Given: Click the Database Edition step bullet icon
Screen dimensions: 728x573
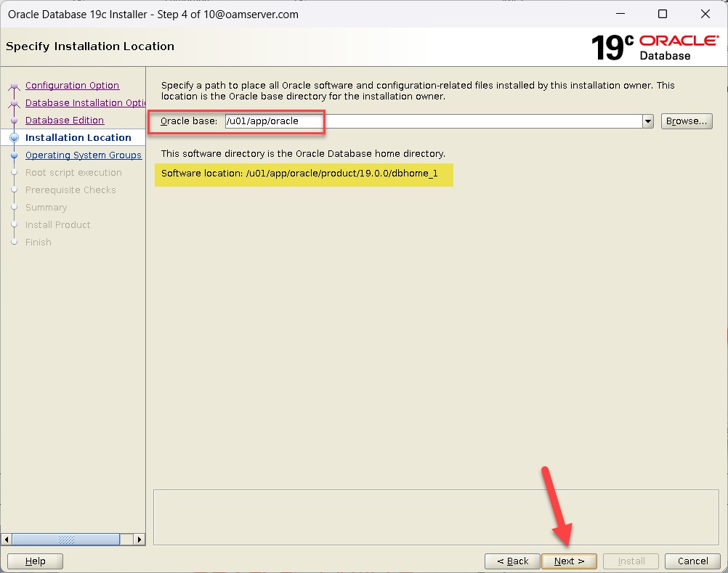Looking at the screenshot, I should [14, 121].
